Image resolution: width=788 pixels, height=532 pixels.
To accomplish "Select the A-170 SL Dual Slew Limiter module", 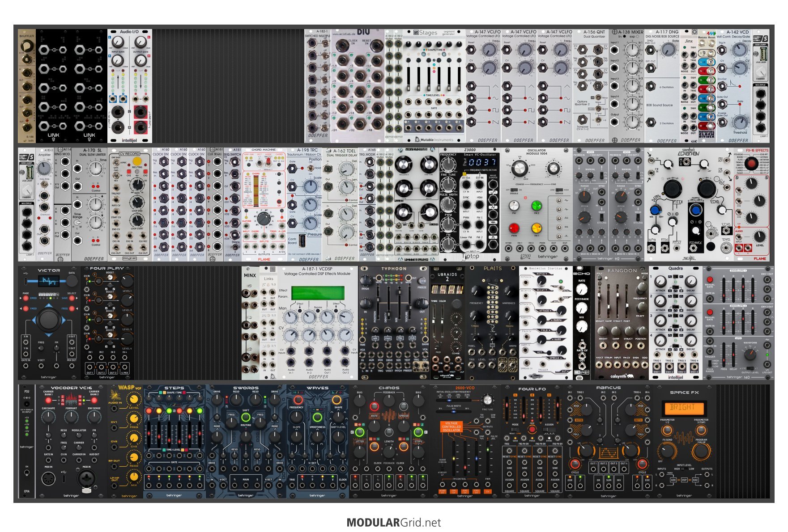I will (x=89, y=205).
